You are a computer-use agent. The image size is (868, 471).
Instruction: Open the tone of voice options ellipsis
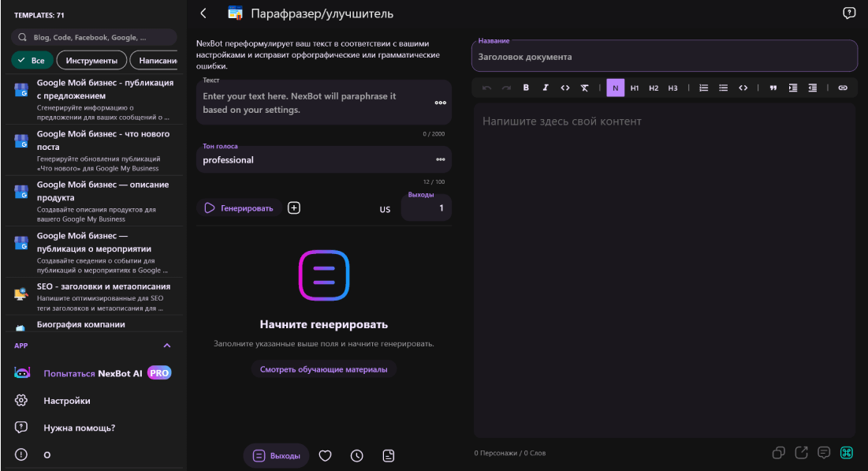pos(440,159)
